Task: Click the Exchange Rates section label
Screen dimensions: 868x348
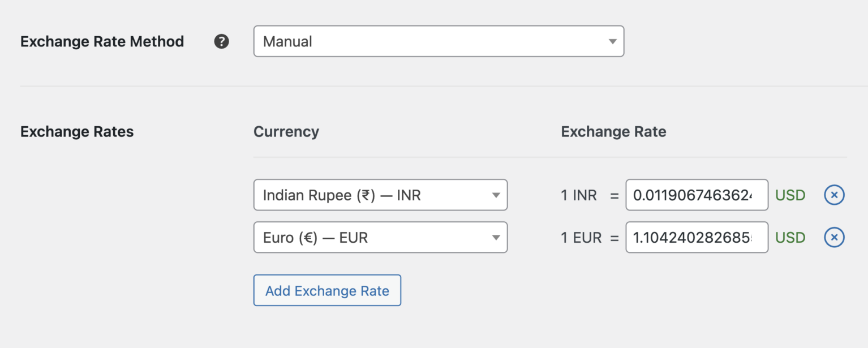Action: pos(77,131)
